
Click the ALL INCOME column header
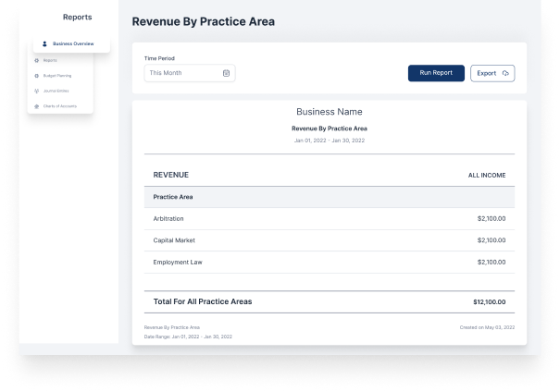click(x=486, y=175)
